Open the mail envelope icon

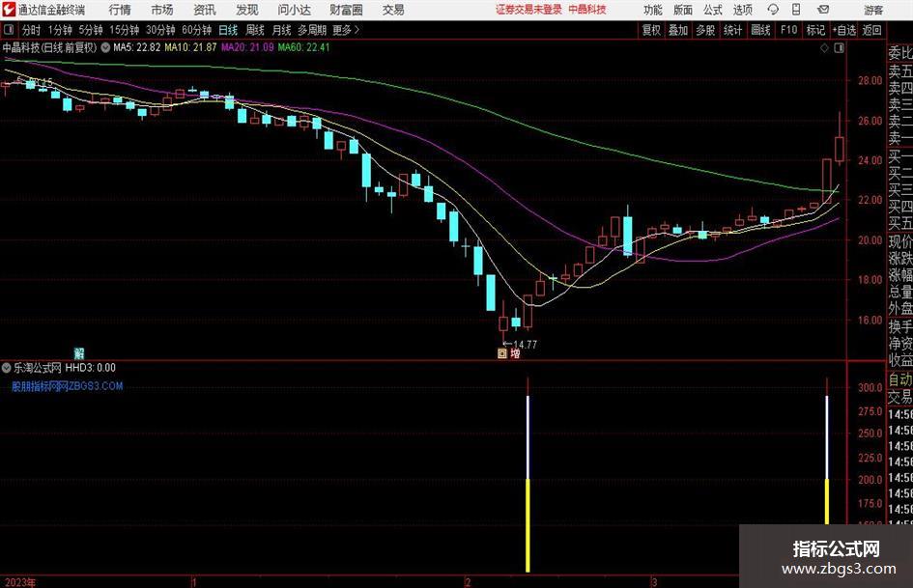coord(823,10)
